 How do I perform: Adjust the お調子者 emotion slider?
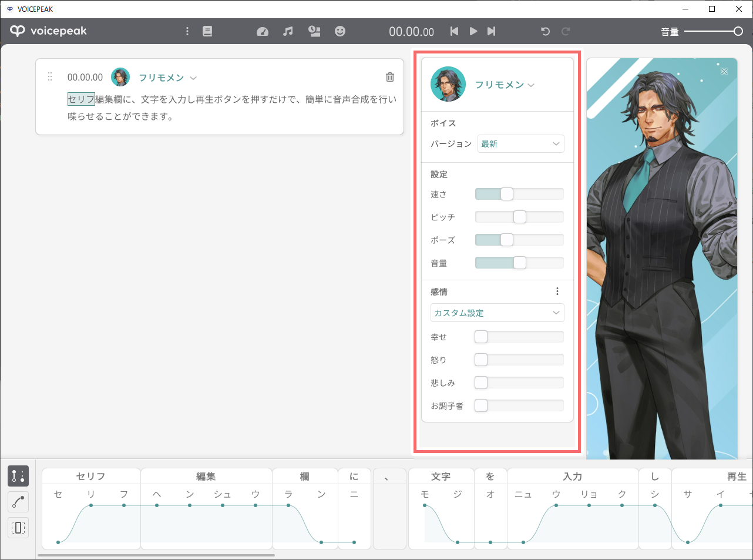click(519, 405)
